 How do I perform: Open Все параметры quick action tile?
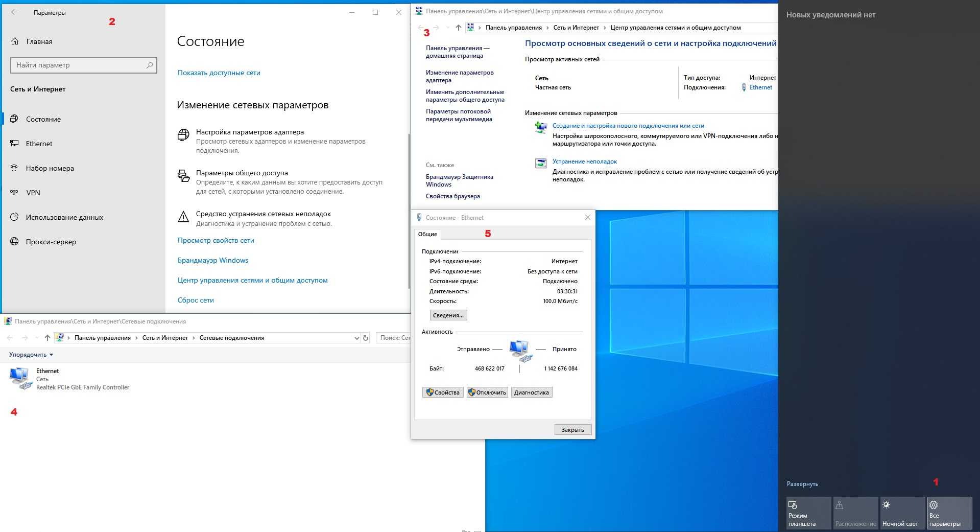pyautogui.click(x=949, y=513)
